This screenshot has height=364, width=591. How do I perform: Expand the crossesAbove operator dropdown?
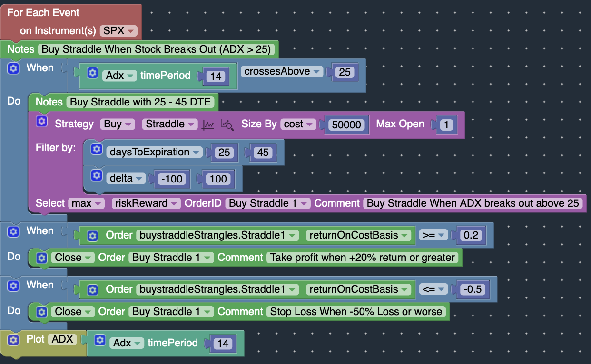(x=282, y=71)
